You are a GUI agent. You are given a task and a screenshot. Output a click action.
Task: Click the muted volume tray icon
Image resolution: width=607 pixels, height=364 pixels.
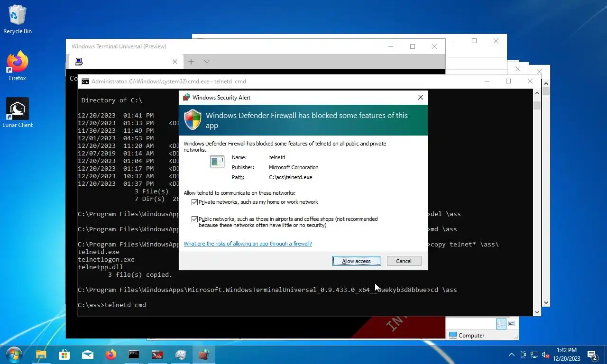[546, 355]
